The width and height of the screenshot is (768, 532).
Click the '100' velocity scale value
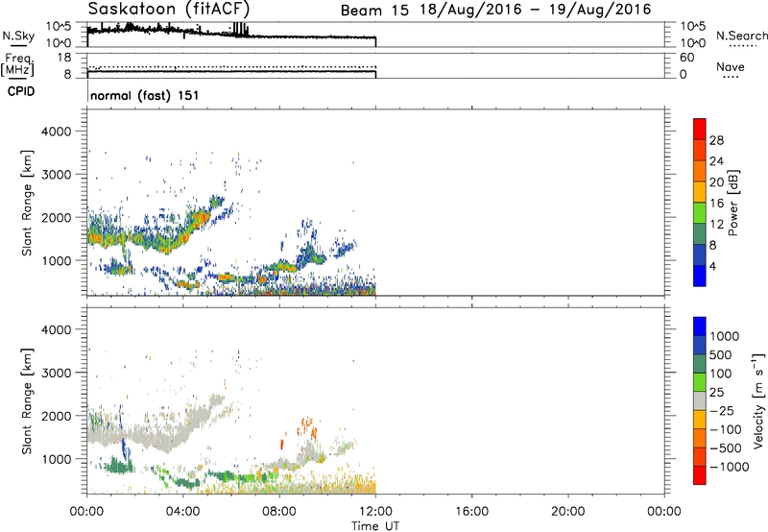pyautogui.click(x=721, y=374)
